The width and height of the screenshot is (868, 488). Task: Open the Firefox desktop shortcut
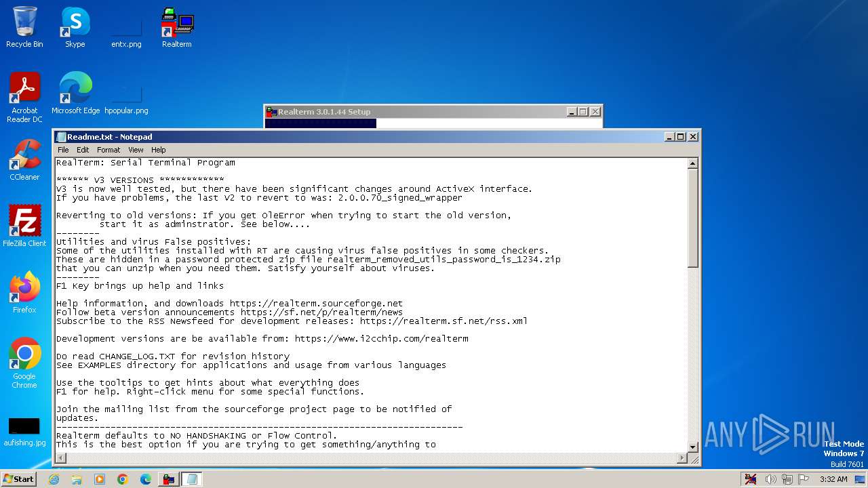[24, 293]
